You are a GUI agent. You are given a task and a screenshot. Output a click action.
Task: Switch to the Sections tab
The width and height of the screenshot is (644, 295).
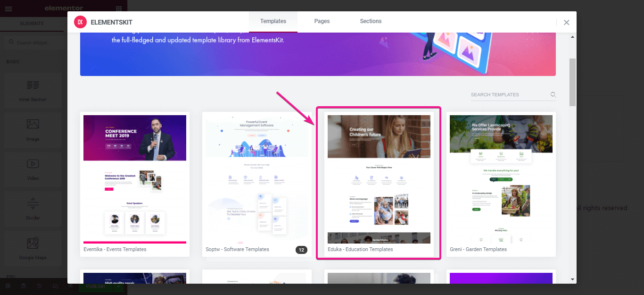371,22
